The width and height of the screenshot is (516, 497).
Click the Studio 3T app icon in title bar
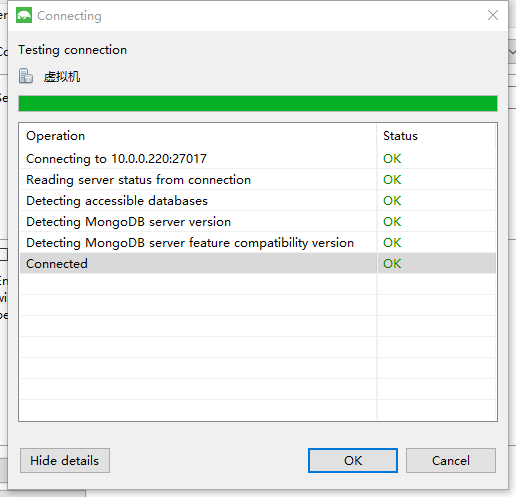pos(24,15)
